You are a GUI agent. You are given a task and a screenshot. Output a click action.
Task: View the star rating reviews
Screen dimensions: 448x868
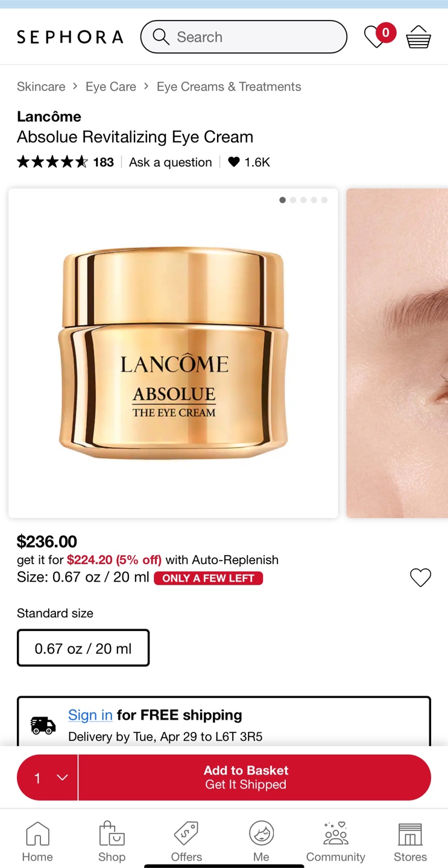pyautogui.click(x=65, y=162)
